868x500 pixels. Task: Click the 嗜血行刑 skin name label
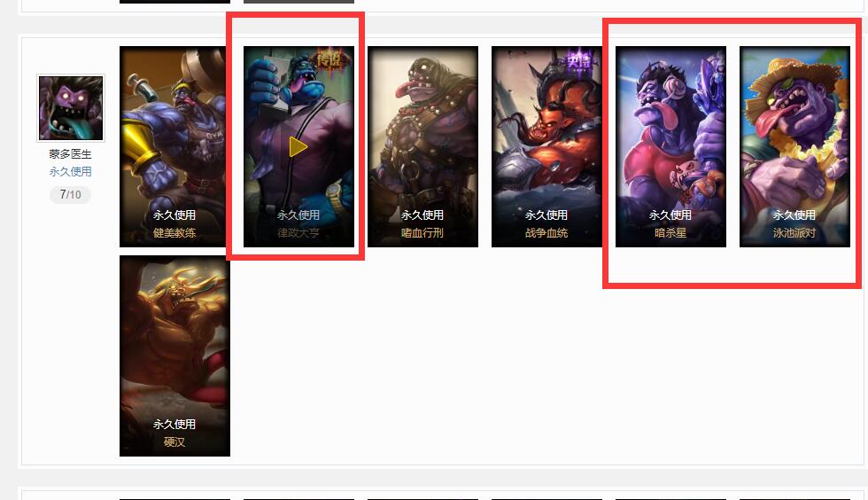[422, 233]
